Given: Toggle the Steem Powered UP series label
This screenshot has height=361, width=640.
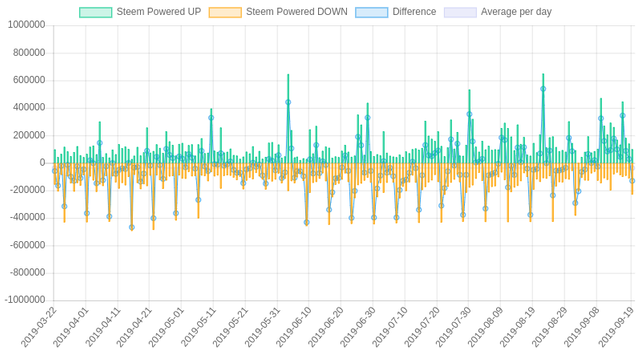Looking at the screenshot, I should coord(159,12).
